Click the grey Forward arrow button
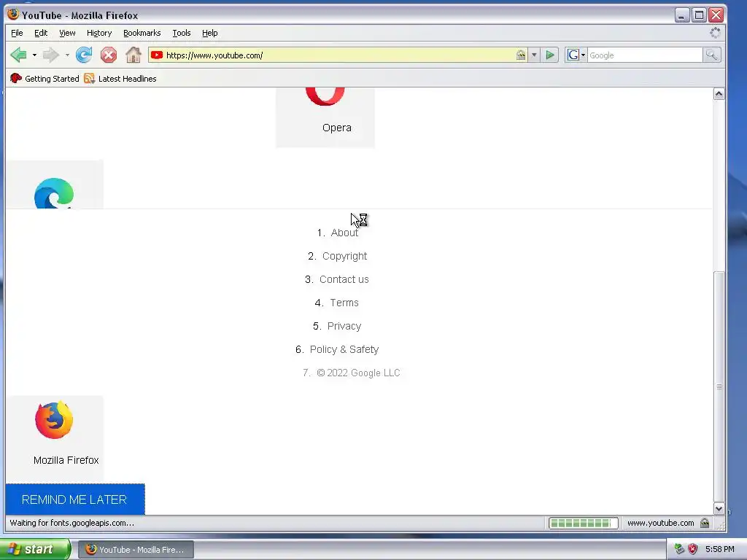 pos(50,55)
